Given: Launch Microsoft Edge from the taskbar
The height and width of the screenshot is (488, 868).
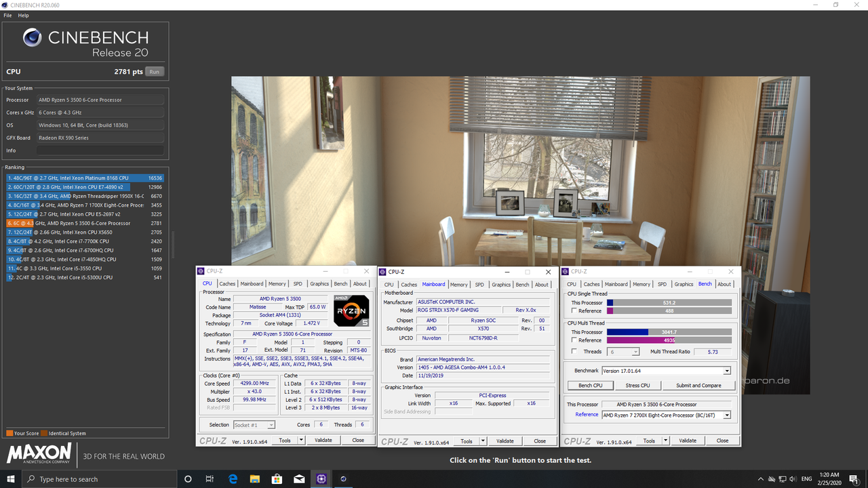Looking at the screenshot, I should [x=232, y=479].
